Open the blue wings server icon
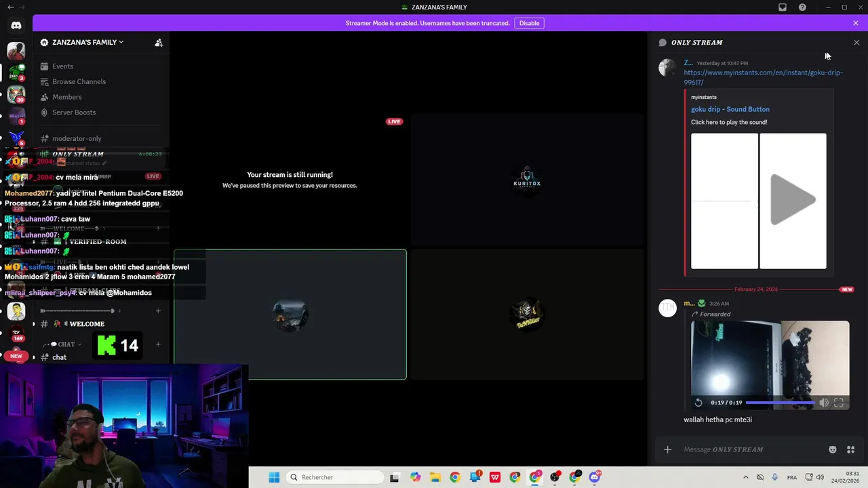This screenshot has height=488, width=868. click(x=16, y=138)
